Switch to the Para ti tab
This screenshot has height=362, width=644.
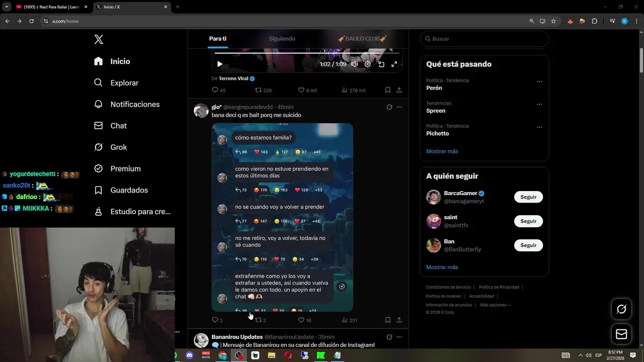click(x=218, y=39)
